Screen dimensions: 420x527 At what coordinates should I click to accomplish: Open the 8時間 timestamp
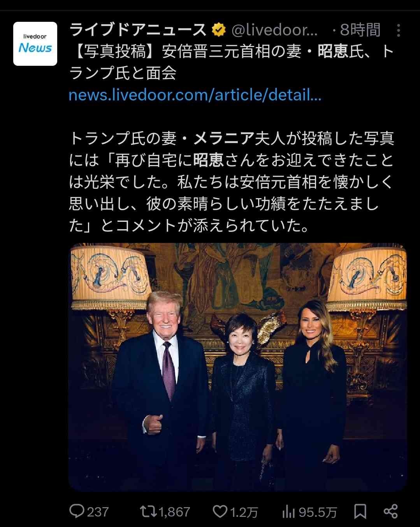[360, 30]
